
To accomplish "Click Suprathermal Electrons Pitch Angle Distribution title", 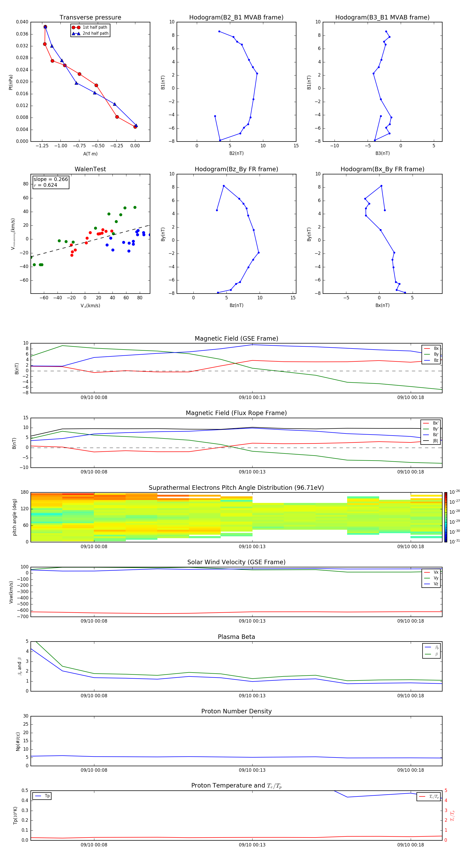I will 236,488.
